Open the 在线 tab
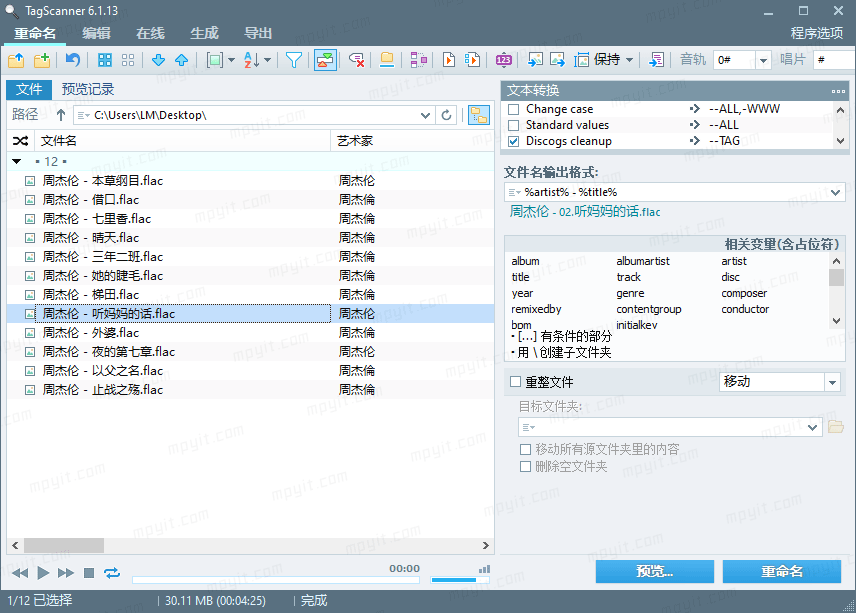This screenshot has width=856, height=613. 150,33
